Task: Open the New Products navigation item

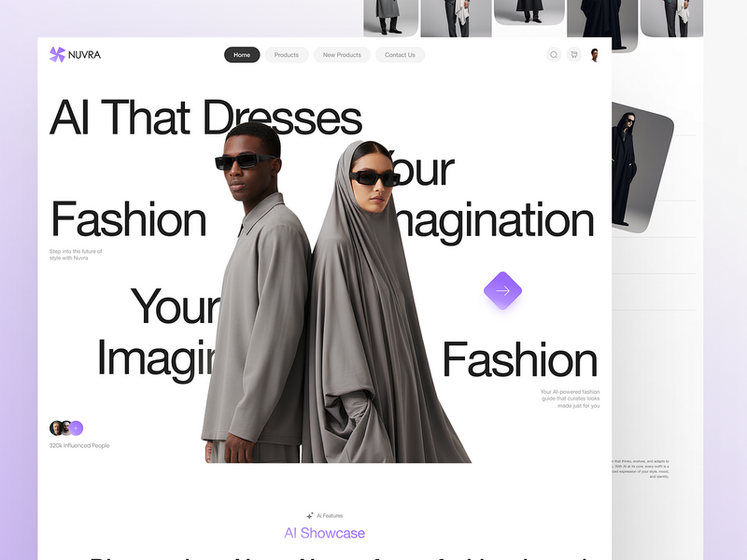Action: click(340, 54)
